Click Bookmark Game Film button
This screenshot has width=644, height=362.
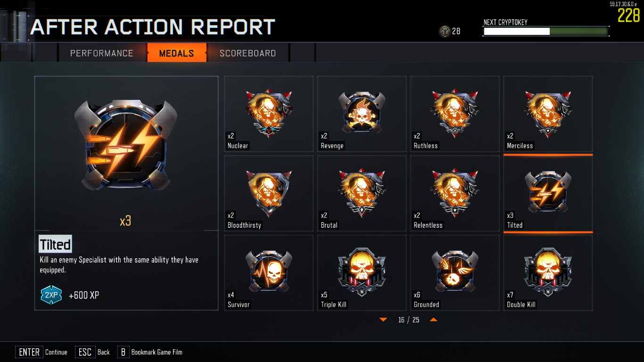pos(150,352)
